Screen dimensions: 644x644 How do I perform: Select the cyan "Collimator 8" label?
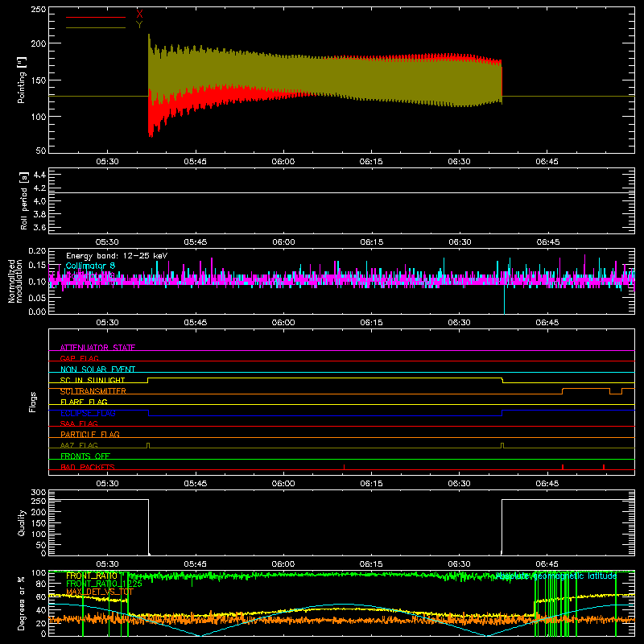pyautogui.click(x=90, y=266)
